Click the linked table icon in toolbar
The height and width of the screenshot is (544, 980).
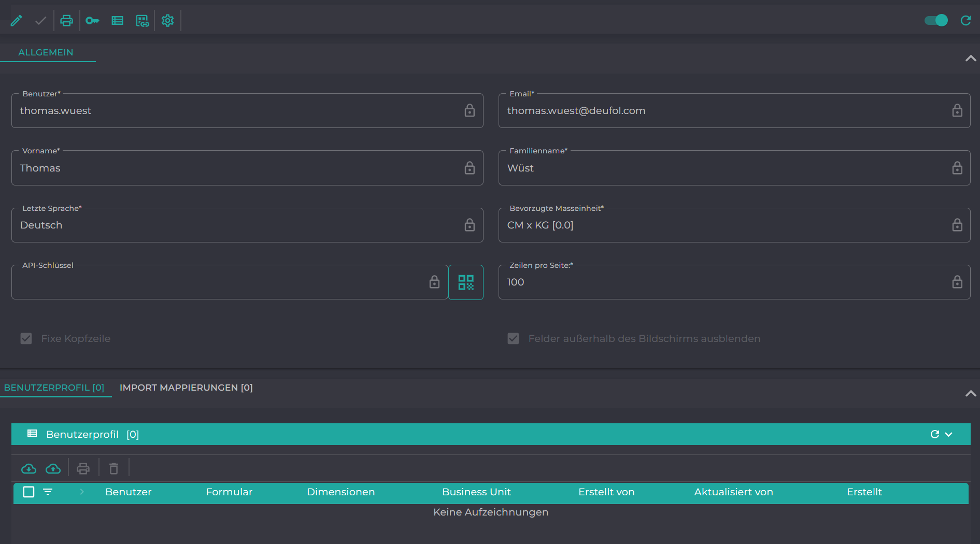143,20
